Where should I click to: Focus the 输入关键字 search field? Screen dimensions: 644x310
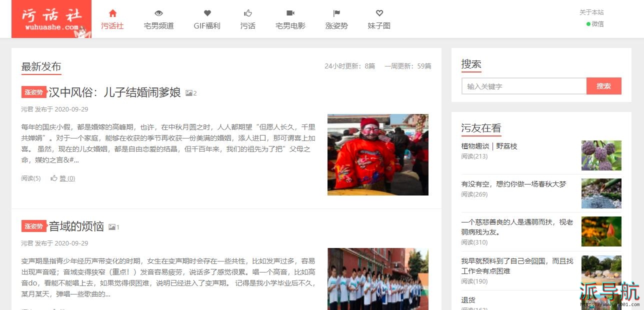524,86
